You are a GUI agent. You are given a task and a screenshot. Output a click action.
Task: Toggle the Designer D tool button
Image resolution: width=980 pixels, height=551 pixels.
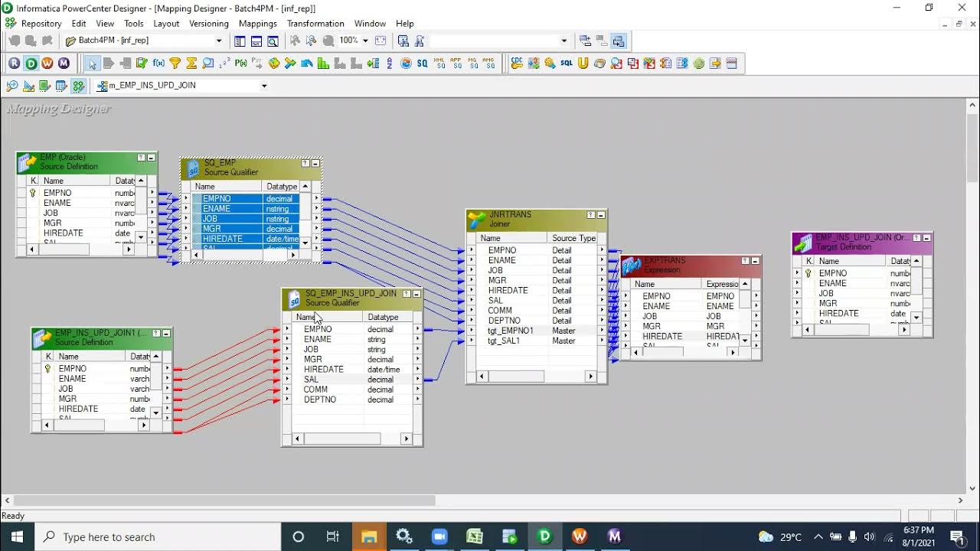pyautogui.click(x=31, y=64)
